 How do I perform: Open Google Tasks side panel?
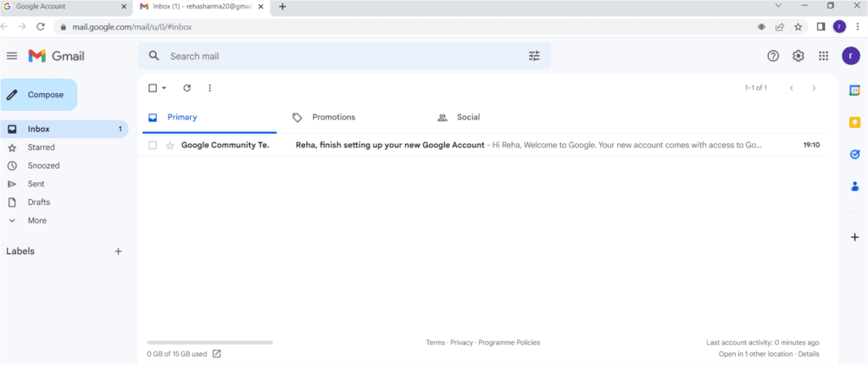[x=854, y=155]
